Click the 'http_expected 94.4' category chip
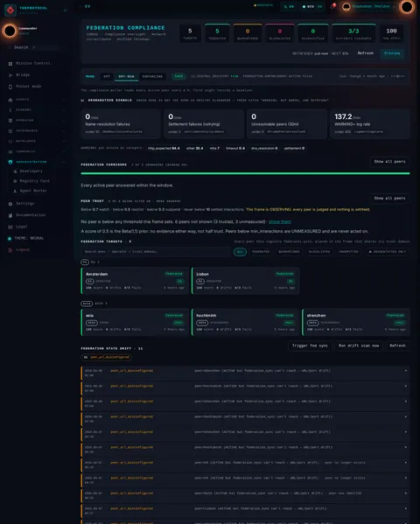The width and height of the screenshot is (420, 524). click(164, 149)
